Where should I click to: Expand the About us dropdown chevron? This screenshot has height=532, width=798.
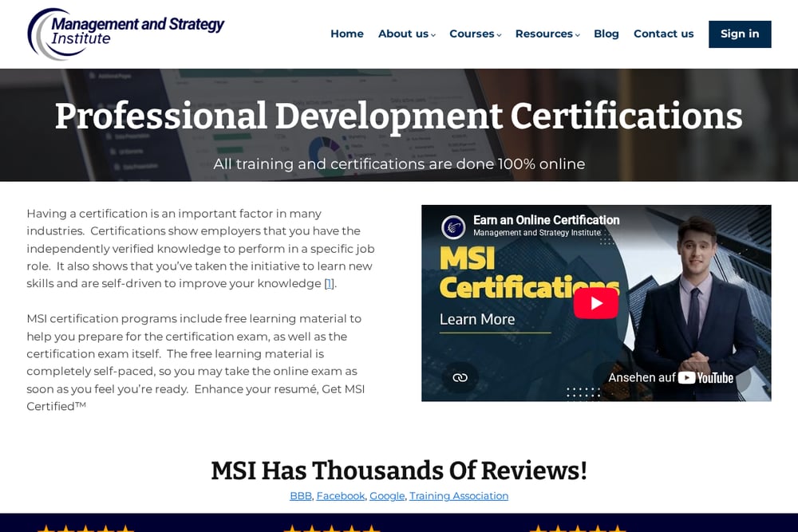click(x=433, y=35)
